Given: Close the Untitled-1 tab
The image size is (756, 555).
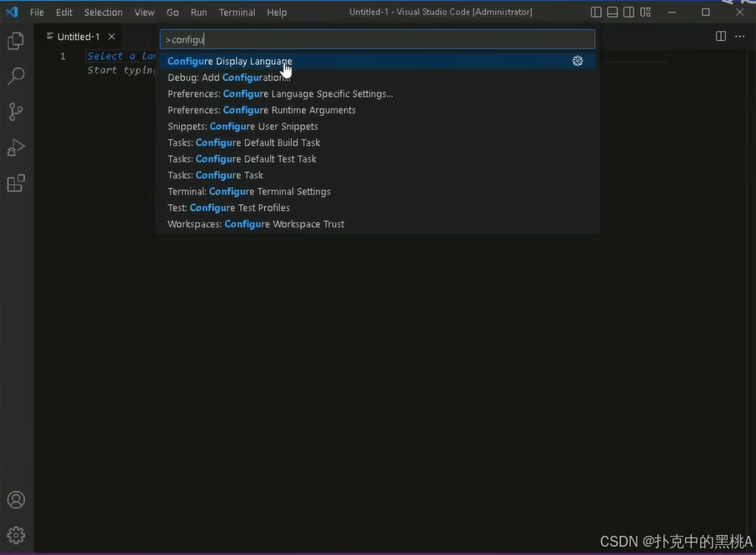Looking at the screenshot, I should [112, 36].
